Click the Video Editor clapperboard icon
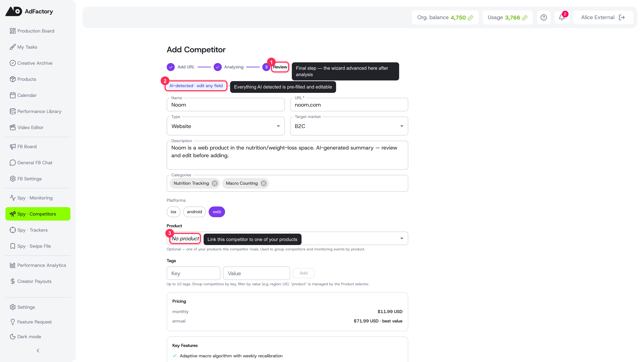644x362 pixels. click(x=13, y=127)
